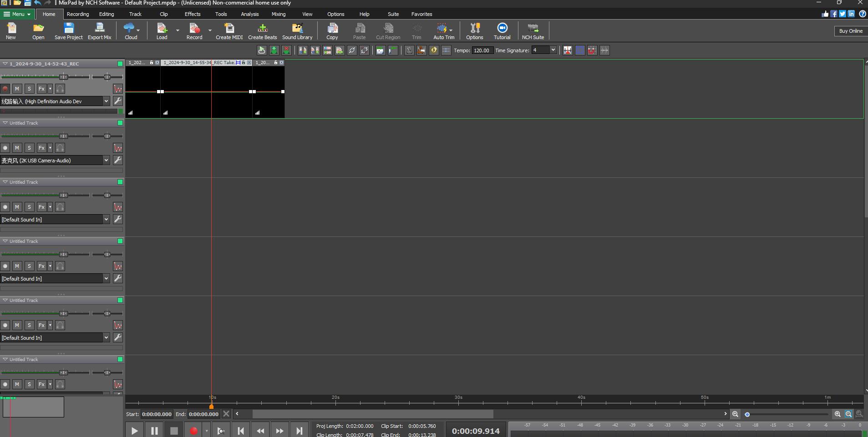Open the Mixing menu
Image resolution: width=868 pixels, height=437 pixels.
tap(278, 14)
